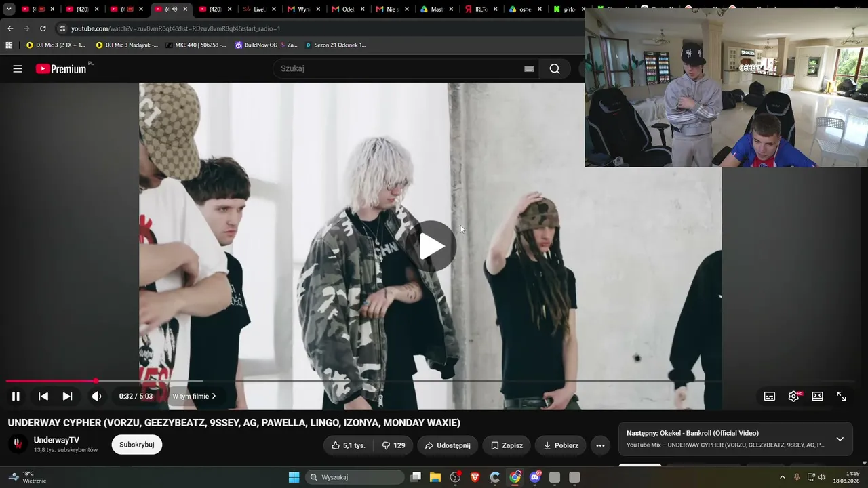Open the 'W tym filmie' chapters panel

click(x=195, y=396)
